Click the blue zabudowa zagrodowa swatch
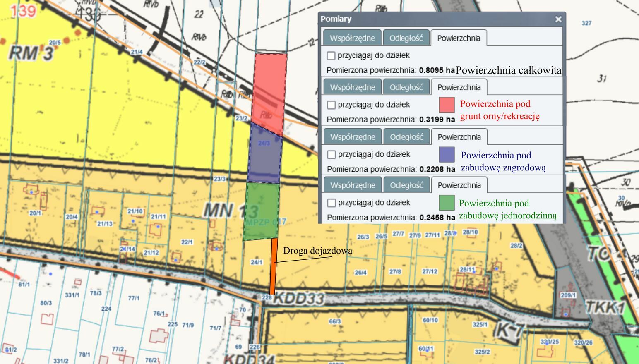This screenshot has width=639, height=364. pyautogui.click(x=447, y=154)
